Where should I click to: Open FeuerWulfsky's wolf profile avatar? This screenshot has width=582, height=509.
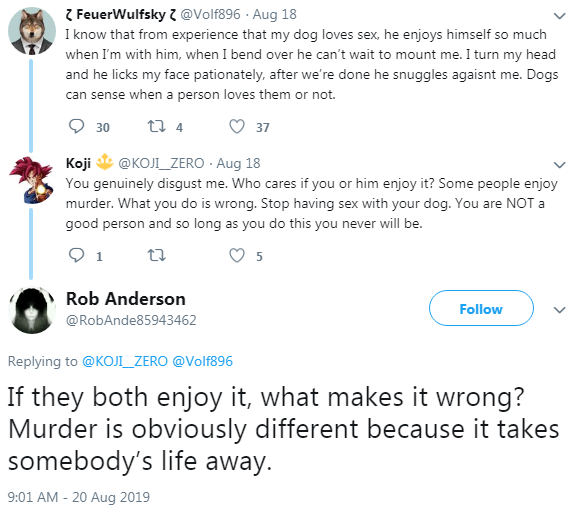[32, 31]
